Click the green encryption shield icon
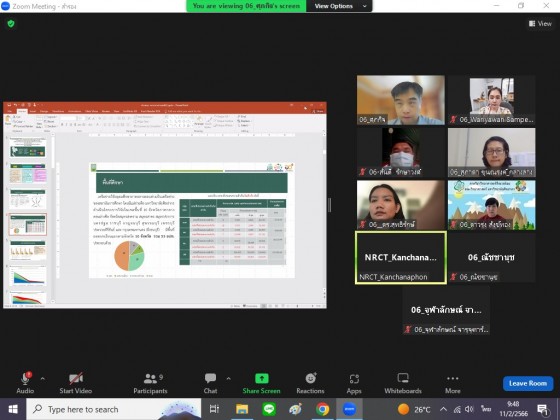 [11, 24]
